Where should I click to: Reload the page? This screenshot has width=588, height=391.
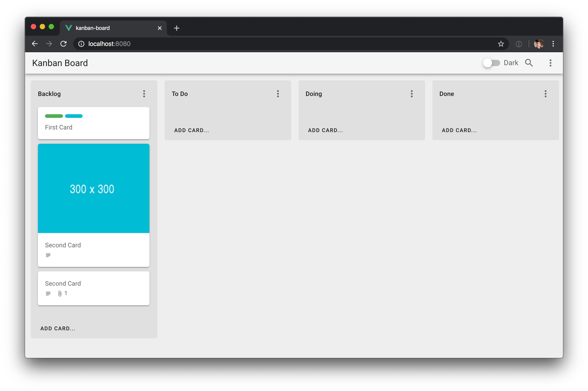pos(64,44)
